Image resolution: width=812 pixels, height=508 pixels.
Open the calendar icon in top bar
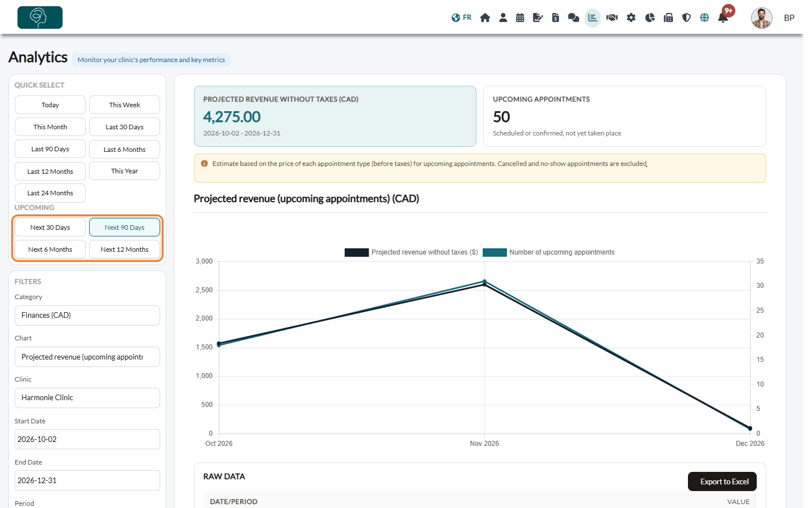tap(520, 17)
